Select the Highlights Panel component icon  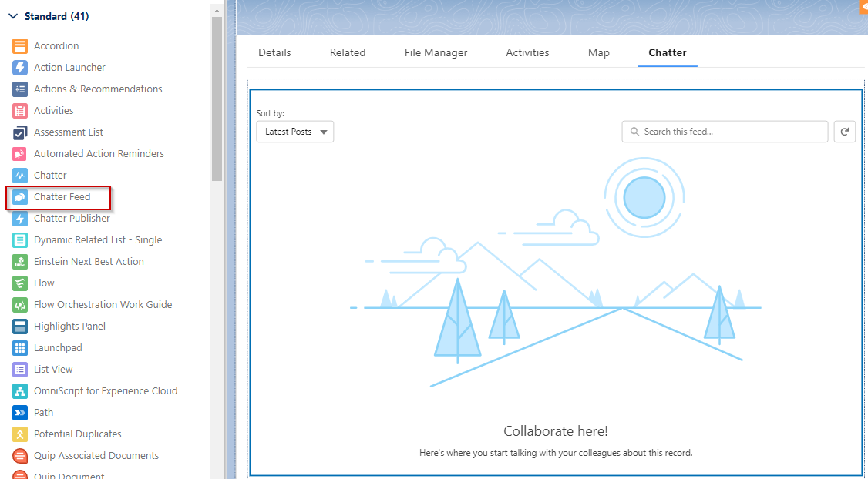20,326
